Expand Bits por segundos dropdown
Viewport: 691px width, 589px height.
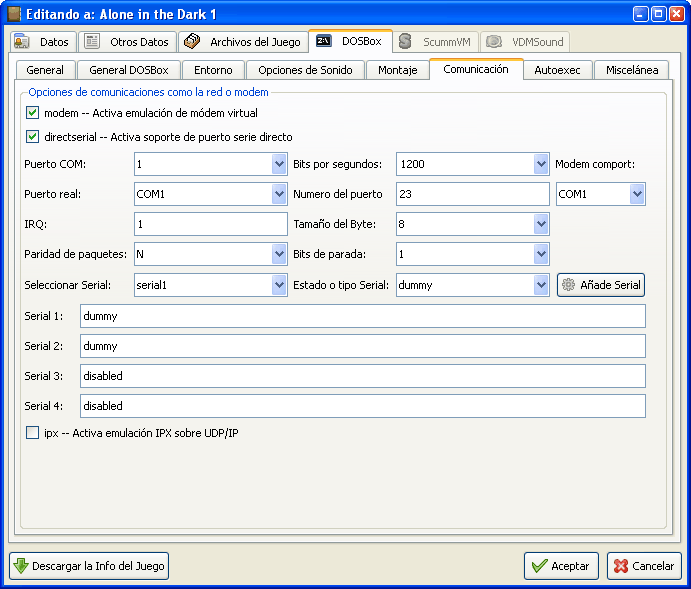point(541,164)
